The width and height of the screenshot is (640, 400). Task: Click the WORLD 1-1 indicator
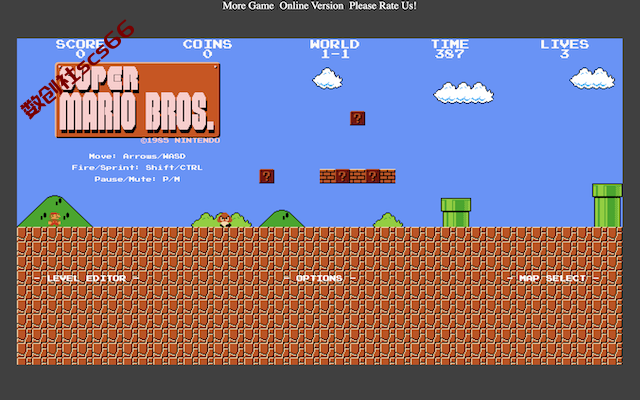tap(335, 49)
